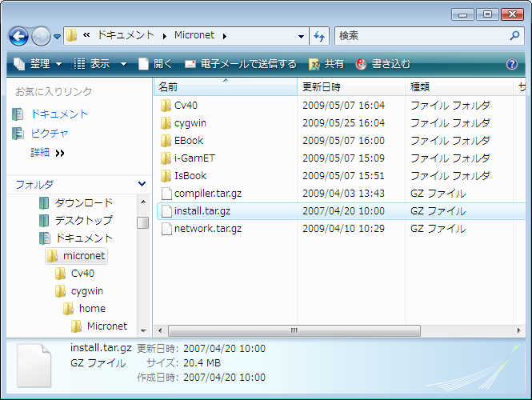
Task: Expand arrow after ドキュメント breadcrumb
Action: pos(165,36)
